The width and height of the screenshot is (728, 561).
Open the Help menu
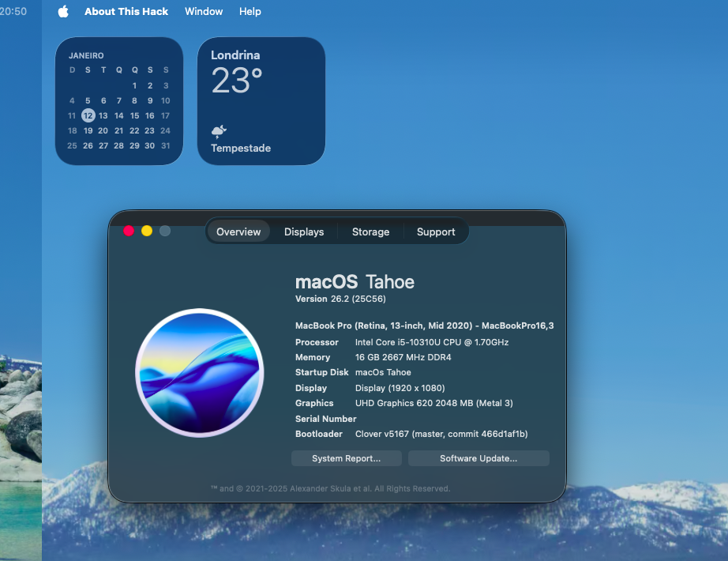pos(250,12)
